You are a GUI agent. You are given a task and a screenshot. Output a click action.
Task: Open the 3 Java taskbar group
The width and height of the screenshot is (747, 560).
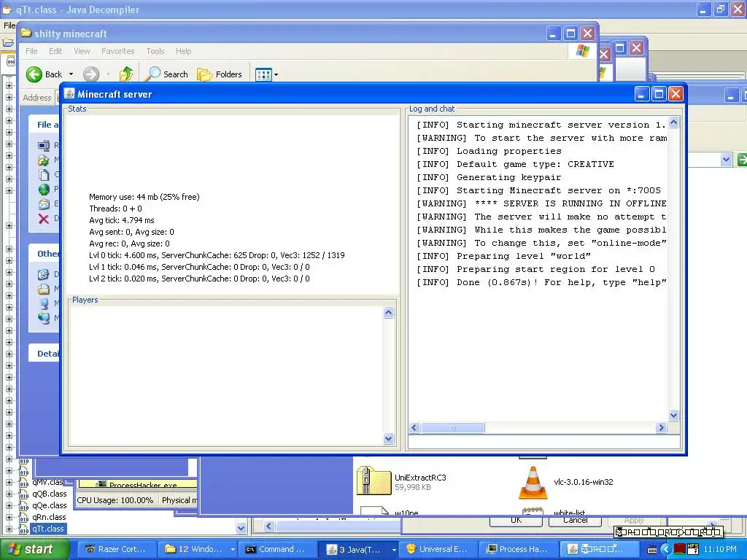pyautogui.click(x=357, y=549)
